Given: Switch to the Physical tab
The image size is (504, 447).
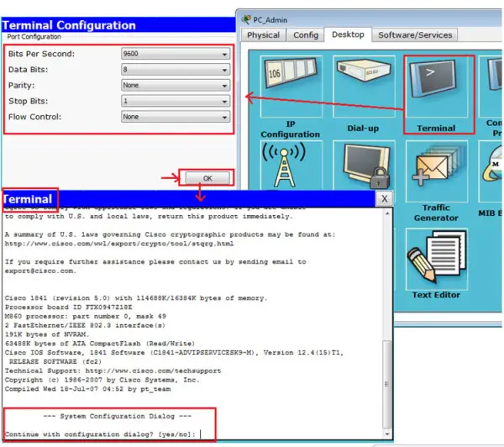Looking at the screenshot, I should point(263,35).
